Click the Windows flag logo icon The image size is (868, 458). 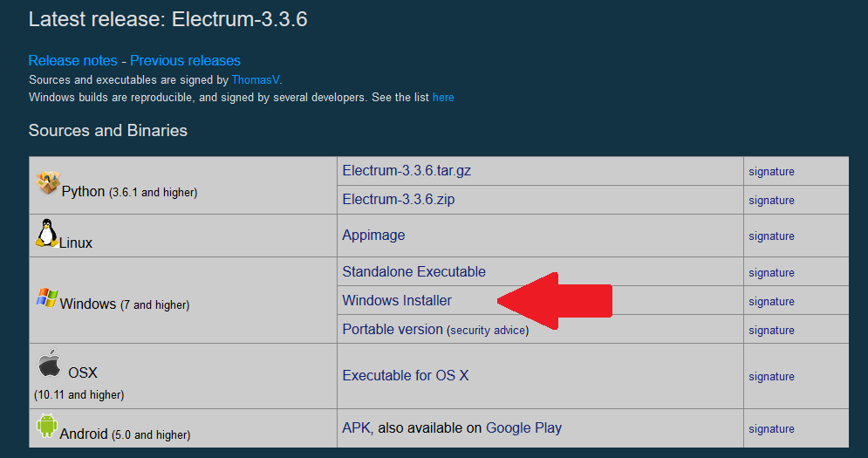47,298
